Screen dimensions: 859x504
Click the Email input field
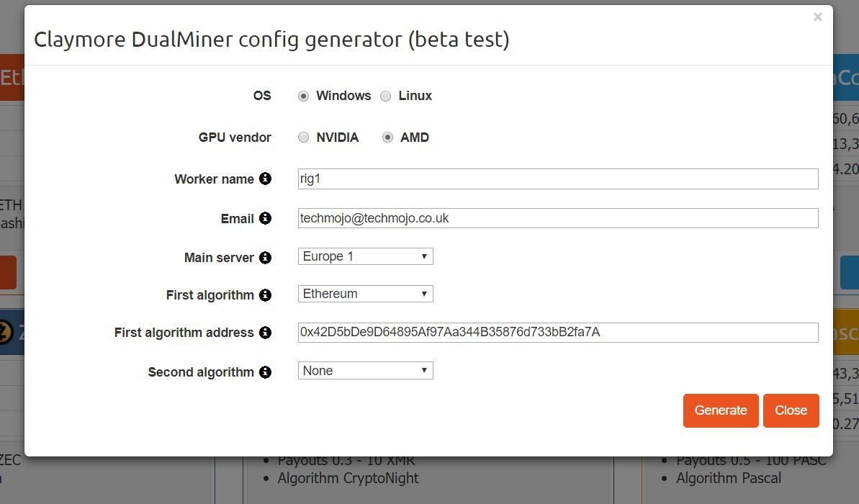point(558,218)
